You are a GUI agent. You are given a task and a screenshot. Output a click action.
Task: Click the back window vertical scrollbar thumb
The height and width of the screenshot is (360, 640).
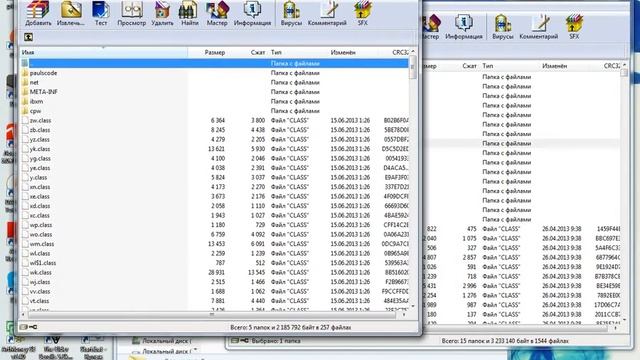coord(624,72)
